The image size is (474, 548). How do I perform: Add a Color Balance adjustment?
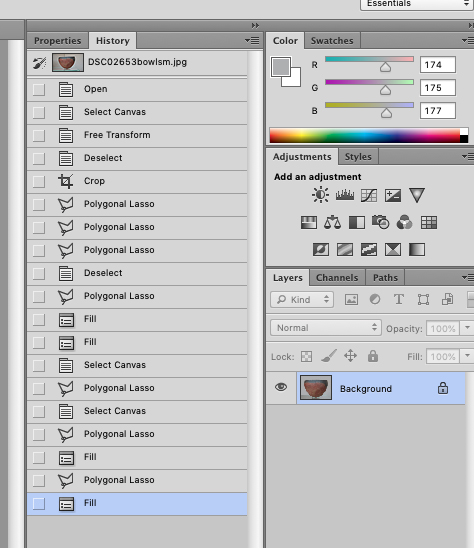coord(332,222)
